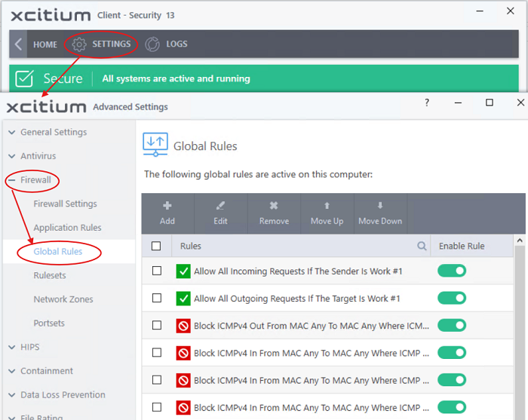
Task: Click the green allow icon of Outgoing Requests rule
Action: tap(183, 299)
